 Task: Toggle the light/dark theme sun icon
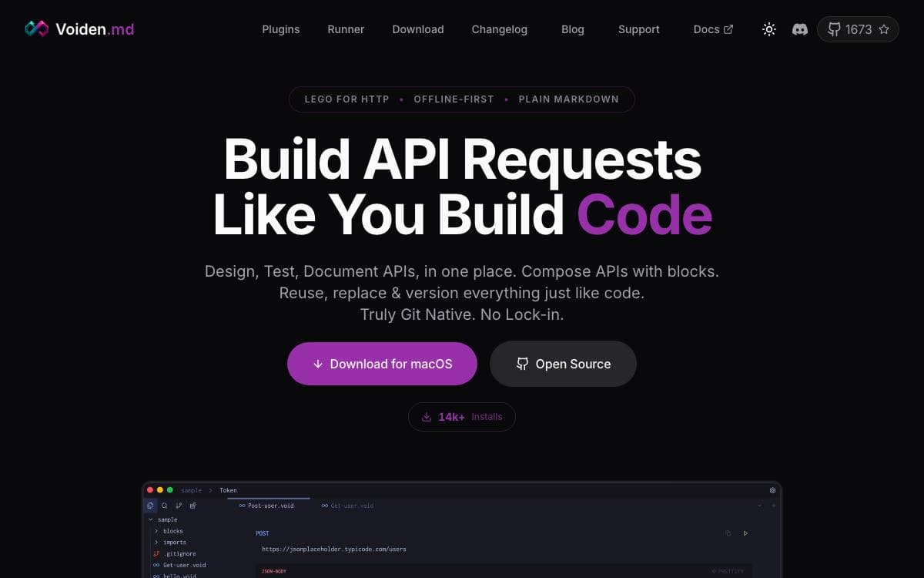(769, 29)
